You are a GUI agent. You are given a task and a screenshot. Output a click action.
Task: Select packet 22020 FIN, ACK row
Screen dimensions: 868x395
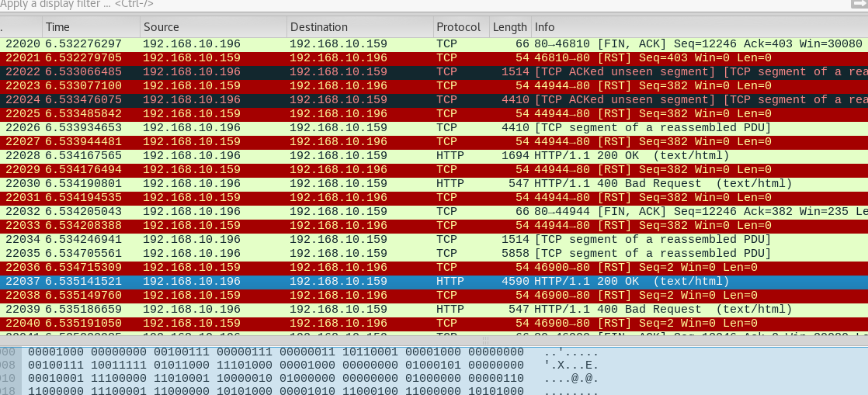click(x=388, y=44)
